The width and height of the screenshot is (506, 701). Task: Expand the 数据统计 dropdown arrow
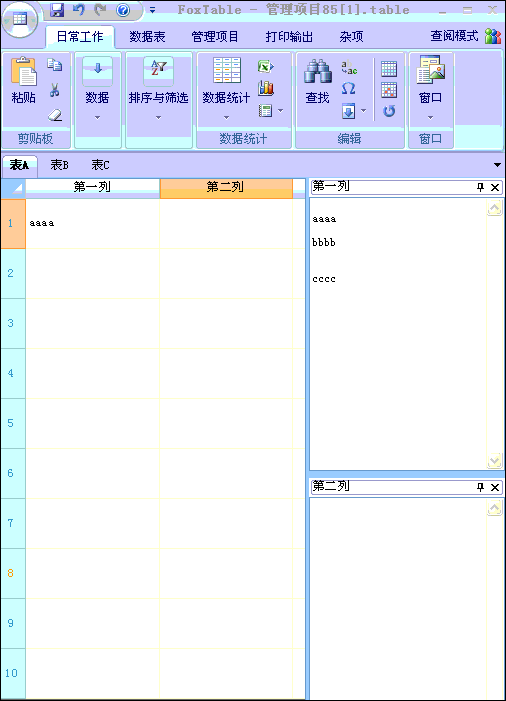[x=226, y=118]
